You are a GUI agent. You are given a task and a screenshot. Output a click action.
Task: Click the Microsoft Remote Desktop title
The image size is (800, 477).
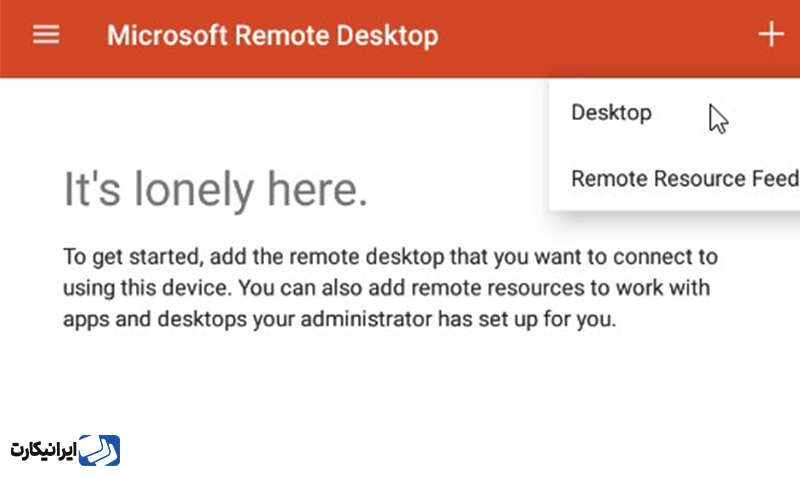tap(272, 36)
